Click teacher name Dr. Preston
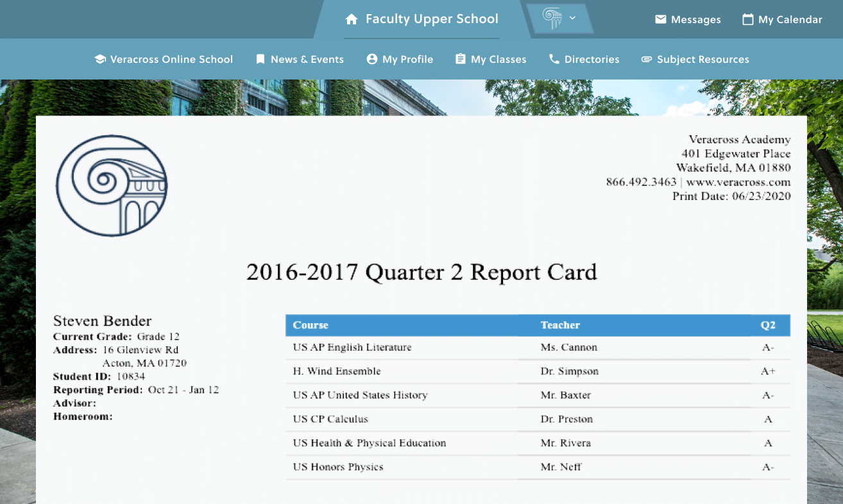 (x=566, y=419)
